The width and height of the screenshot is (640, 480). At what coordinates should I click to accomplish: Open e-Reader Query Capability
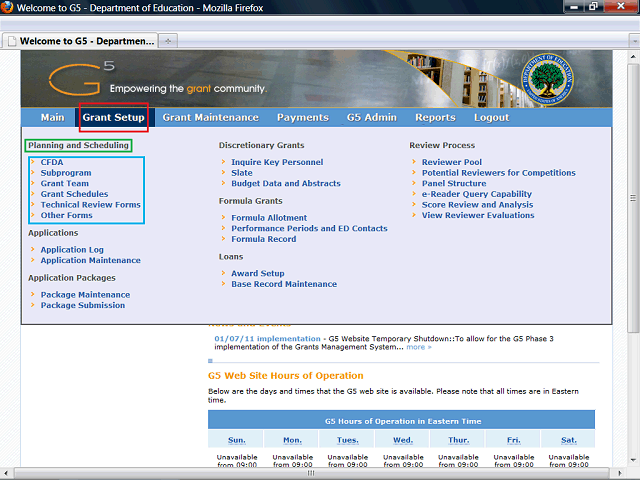pyautogui.click(x=477, y=194)
